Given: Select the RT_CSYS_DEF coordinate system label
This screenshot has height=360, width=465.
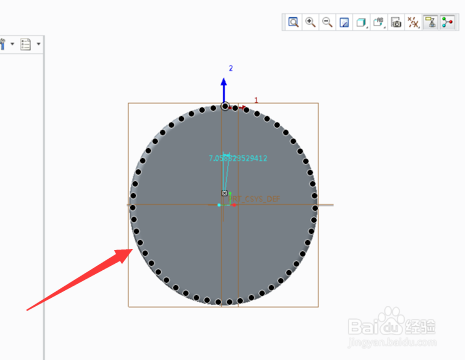Looking at the screenshot, I should click(x=256, y=199).
